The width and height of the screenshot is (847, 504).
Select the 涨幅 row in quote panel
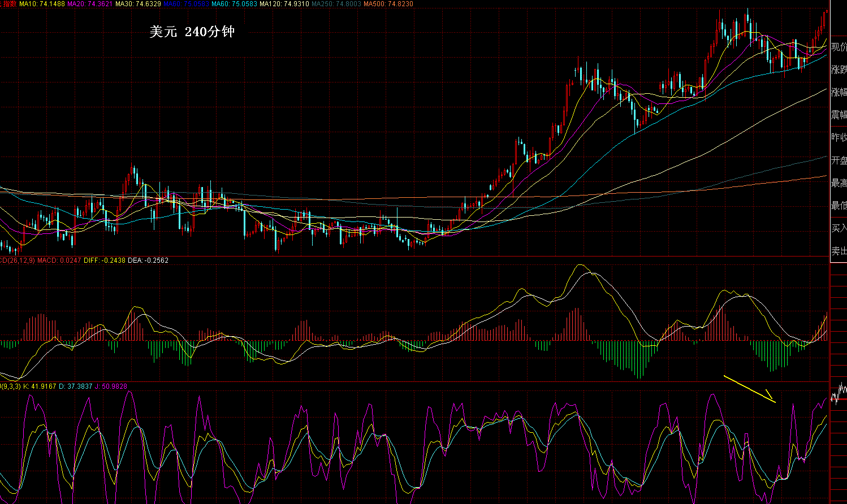(839, 92)
